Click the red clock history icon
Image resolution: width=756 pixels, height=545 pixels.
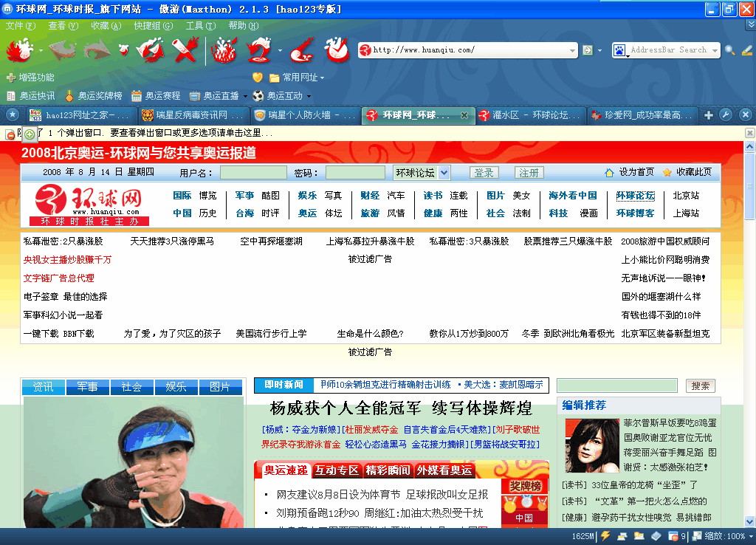tap(337, 49)
